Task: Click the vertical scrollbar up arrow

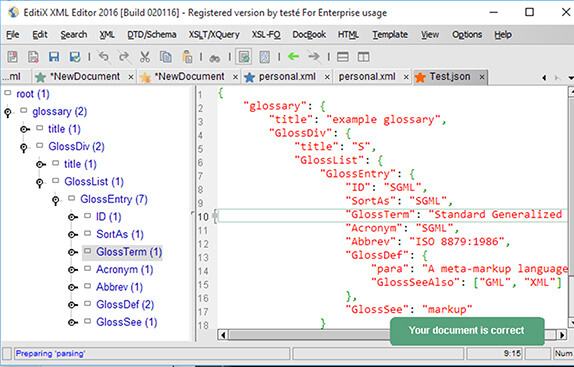Action: click(x=571, y=91)
